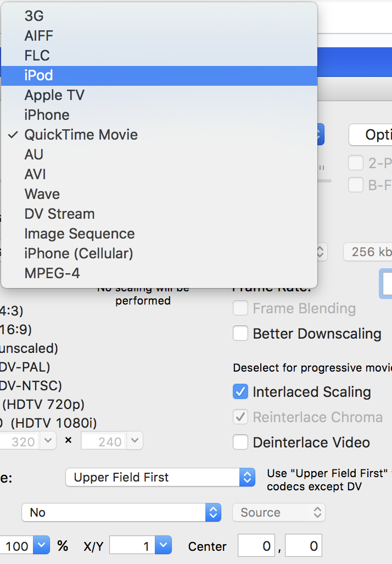
Task: Pick AVI from the menu
Action: tap(159, 174)
